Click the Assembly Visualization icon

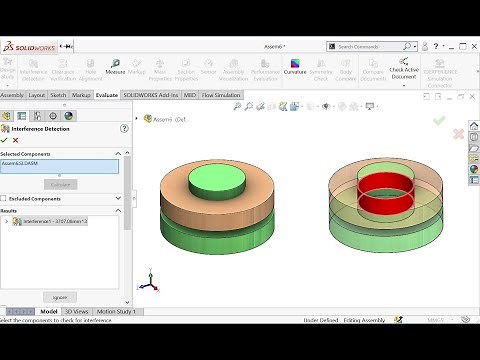tap(233, 63)
